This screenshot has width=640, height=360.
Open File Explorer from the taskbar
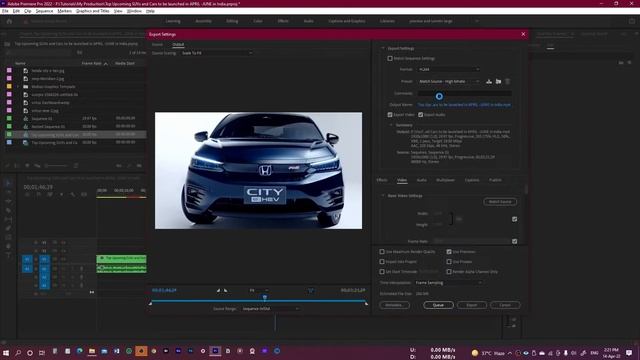coord(92,351)
